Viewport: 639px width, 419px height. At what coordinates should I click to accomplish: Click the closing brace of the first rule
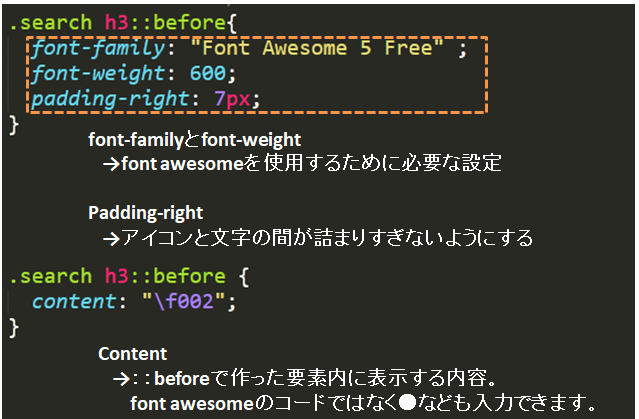[x=13, y=125]
